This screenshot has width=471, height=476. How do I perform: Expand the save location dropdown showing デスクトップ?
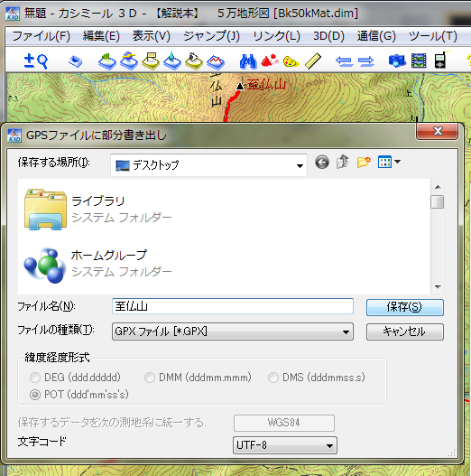[208, 165]
